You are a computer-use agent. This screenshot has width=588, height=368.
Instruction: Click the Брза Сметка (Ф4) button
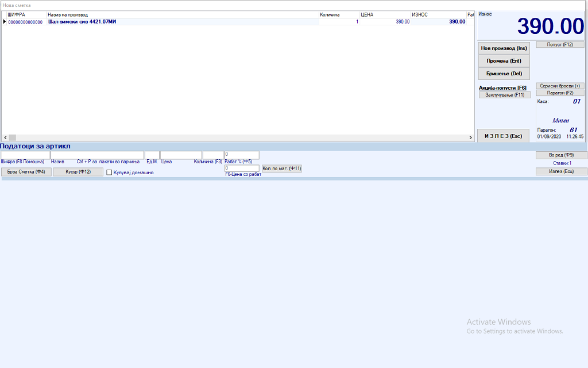pyautogui.click(x=26, y=172)
